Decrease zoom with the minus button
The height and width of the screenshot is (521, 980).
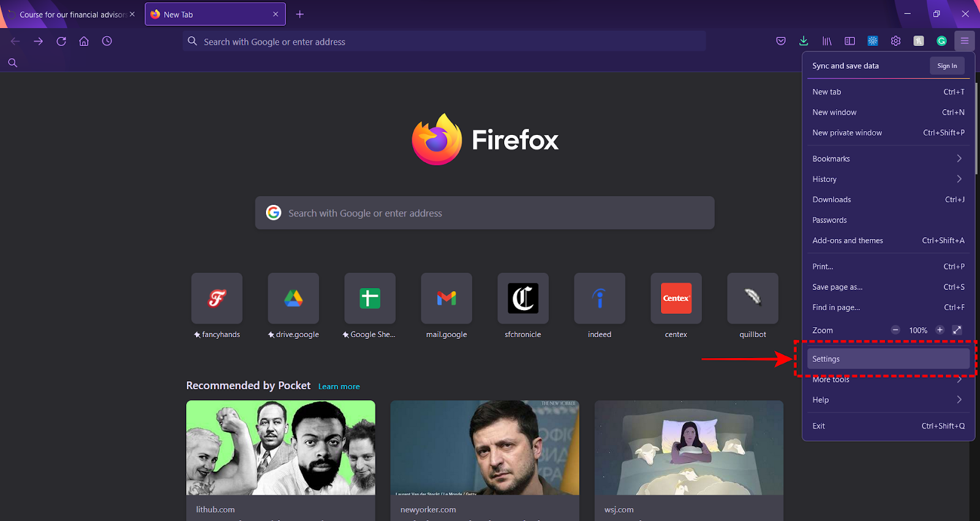point(895,330)
